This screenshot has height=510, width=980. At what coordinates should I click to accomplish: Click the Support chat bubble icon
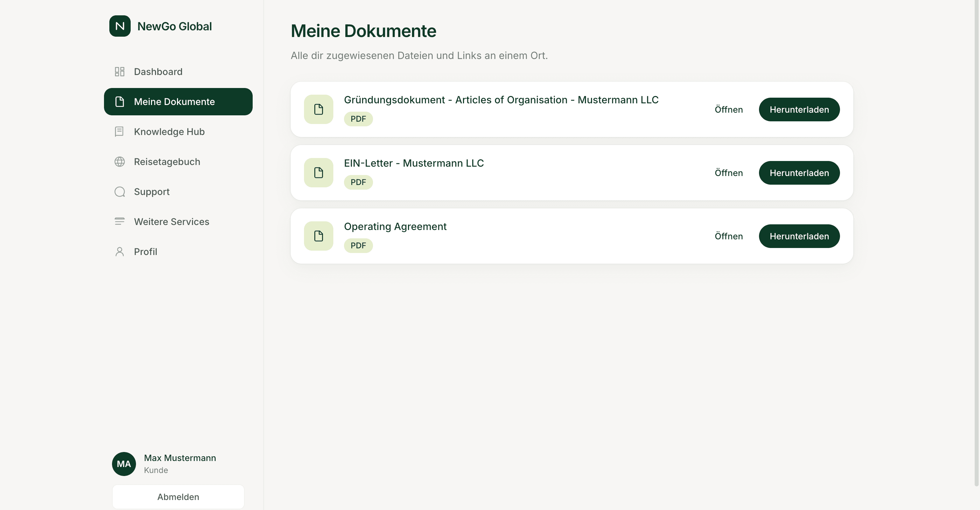pos(119,192)
